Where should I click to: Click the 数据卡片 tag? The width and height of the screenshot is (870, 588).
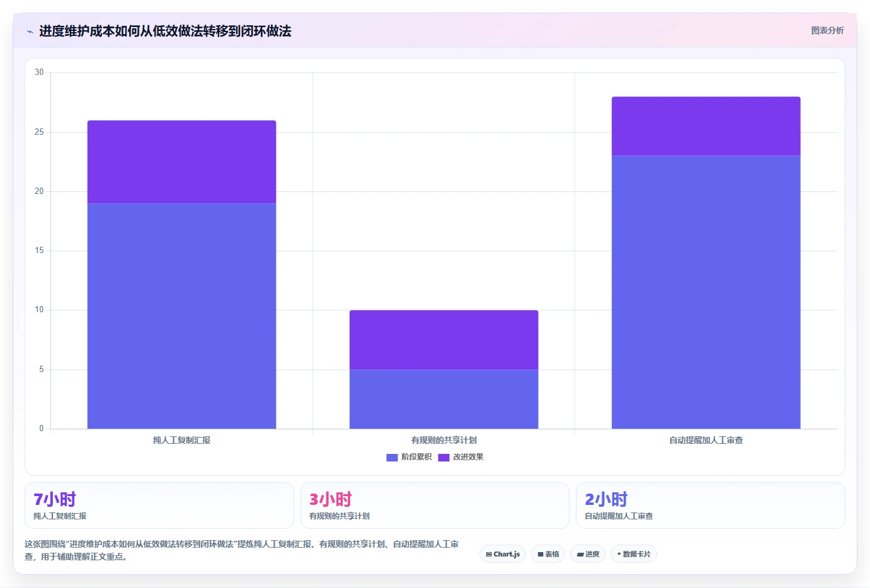click(x=634, y=554)
